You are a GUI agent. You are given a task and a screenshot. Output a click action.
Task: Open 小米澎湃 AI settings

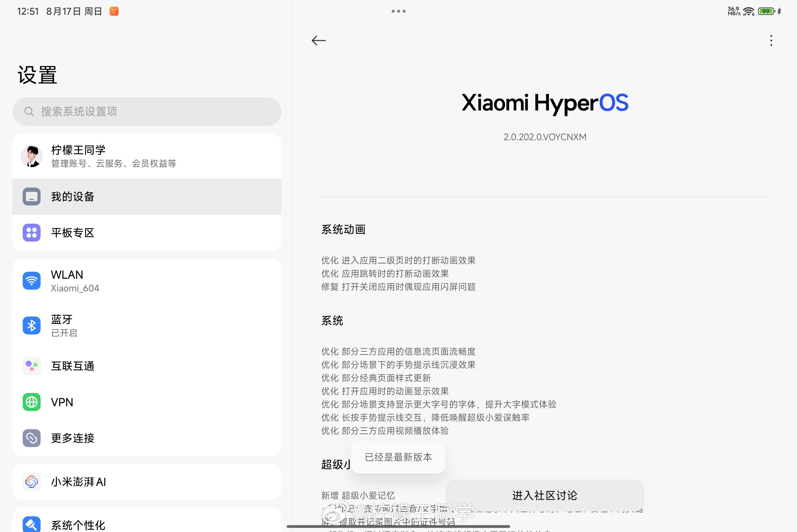coord(147,482)
